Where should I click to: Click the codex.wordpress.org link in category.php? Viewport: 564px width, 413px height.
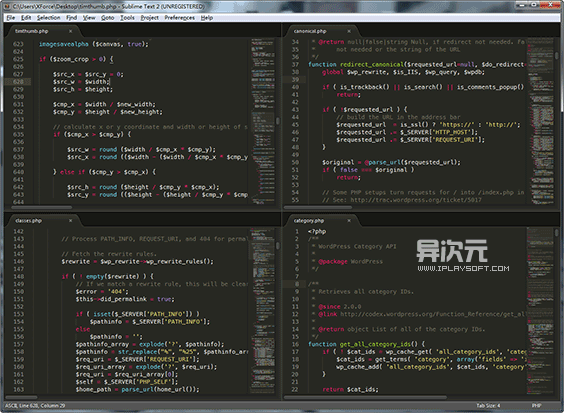pyautogui.click(x=433, y=314)
